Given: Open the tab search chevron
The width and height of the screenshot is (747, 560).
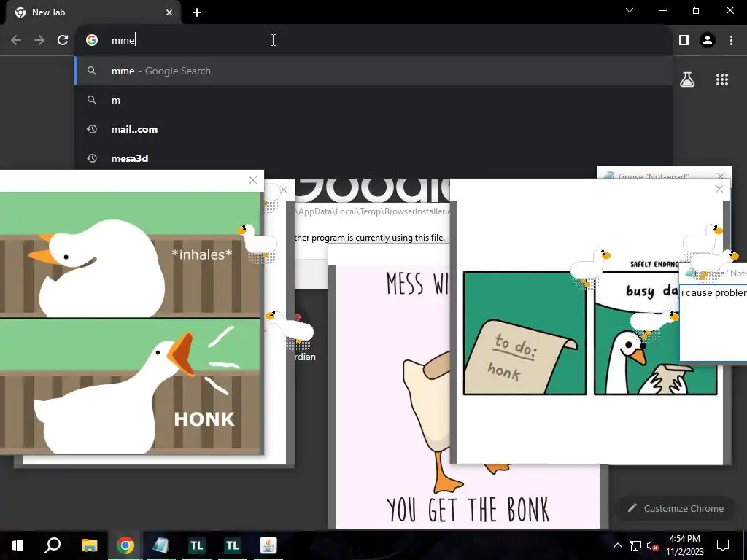Looking at the screenshot, I should pos(630,10).
